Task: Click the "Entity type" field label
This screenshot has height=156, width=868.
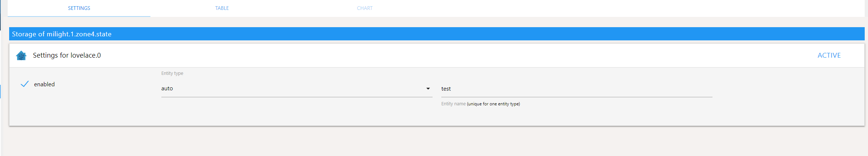Action: pos(172,73)
